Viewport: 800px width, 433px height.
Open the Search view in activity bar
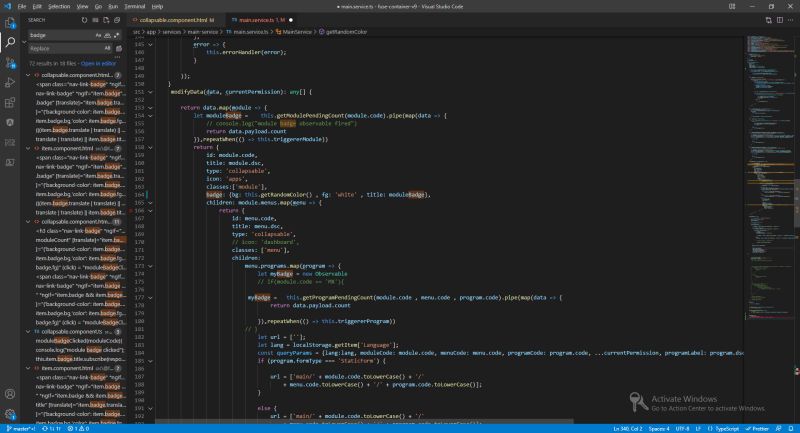coord(10,42)
